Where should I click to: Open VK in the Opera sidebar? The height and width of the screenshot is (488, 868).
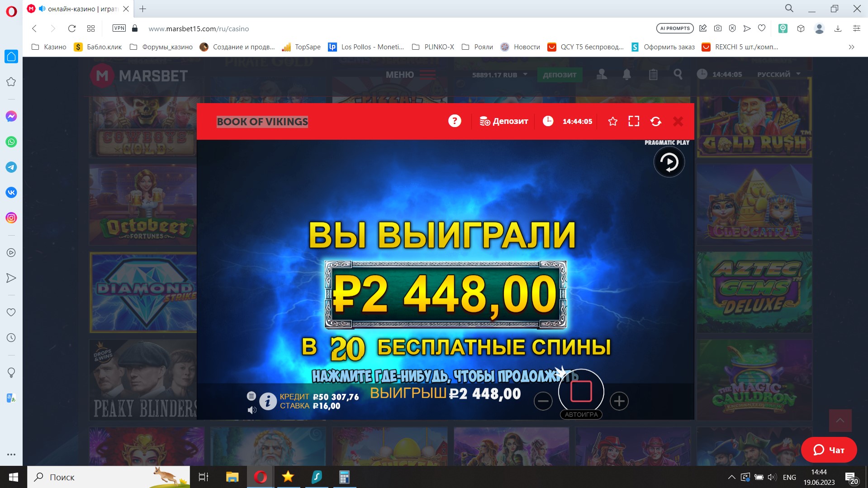click(x=11, y=192)
